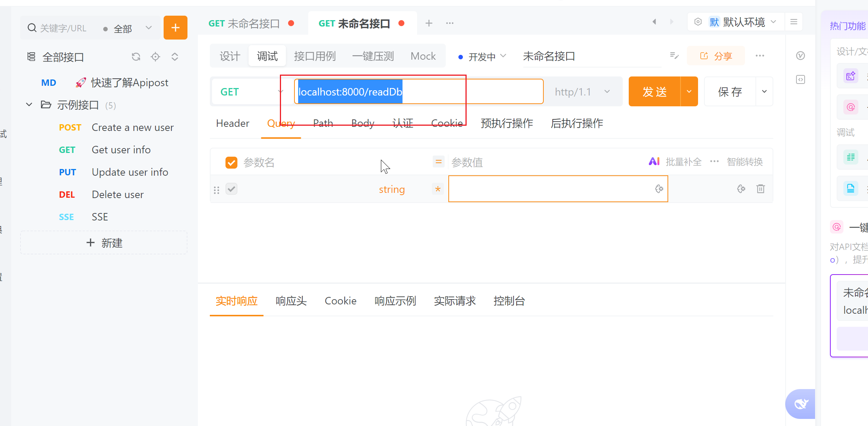Open the http/1.1 protocol dropdown
The height and width of the screenshot is (426, 868).
582,92
